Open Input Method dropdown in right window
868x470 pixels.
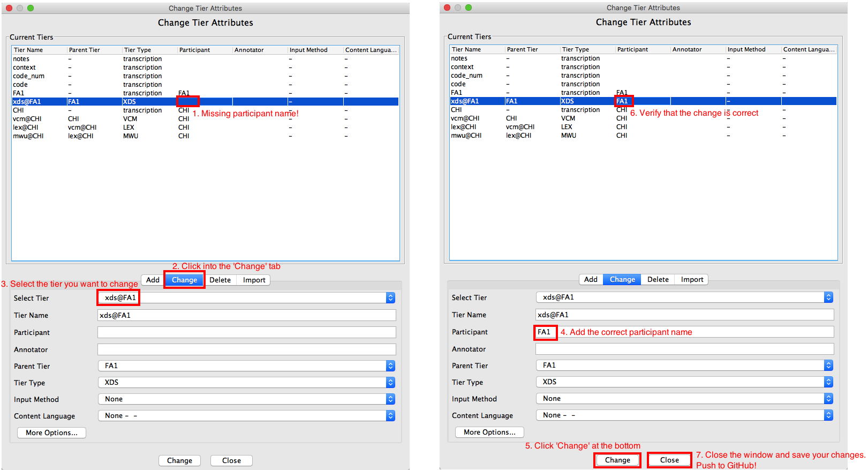684,399
